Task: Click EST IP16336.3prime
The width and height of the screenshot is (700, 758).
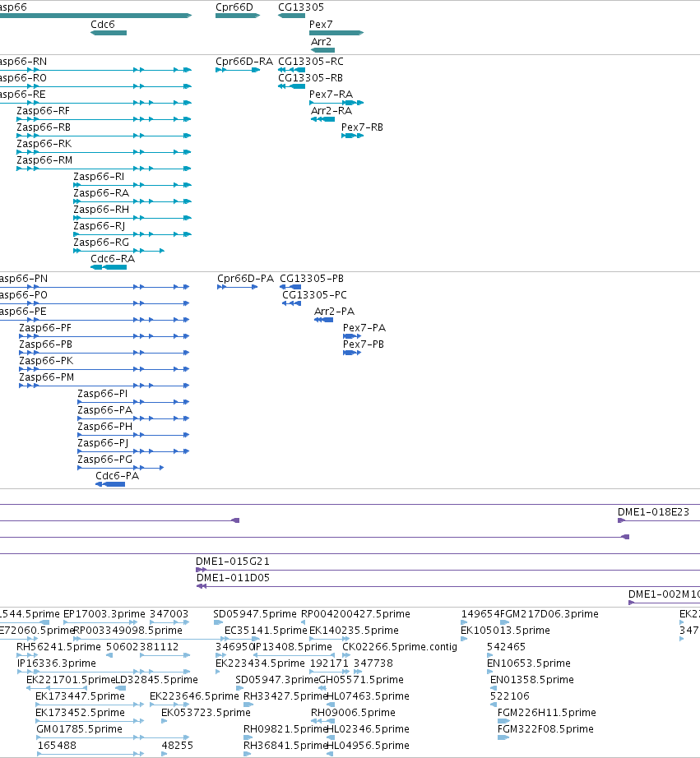Action: coord(56,663)
